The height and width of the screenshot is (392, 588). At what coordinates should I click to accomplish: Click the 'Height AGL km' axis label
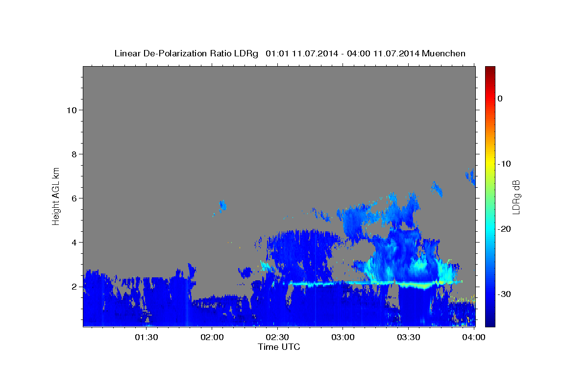point(56,196)
